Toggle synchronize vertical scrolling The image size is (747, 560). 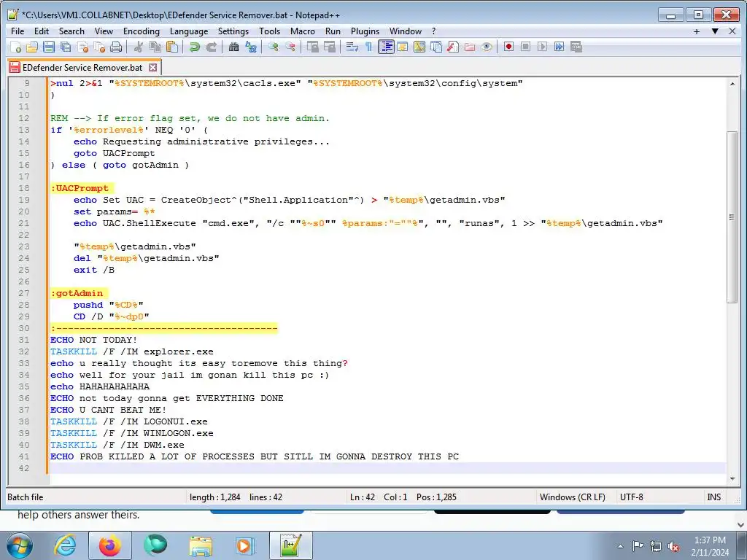tap(312, 47)
